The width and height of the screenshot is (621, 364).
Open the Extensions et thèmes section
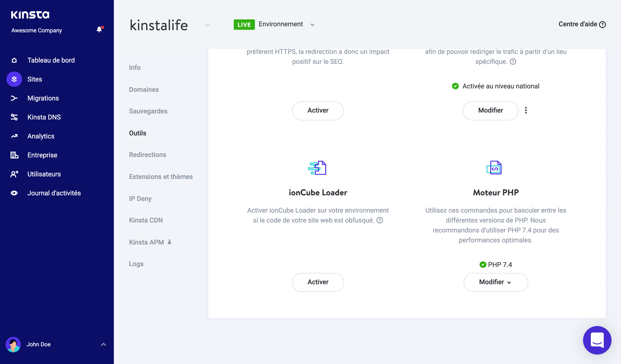click(x=161, y=176)
